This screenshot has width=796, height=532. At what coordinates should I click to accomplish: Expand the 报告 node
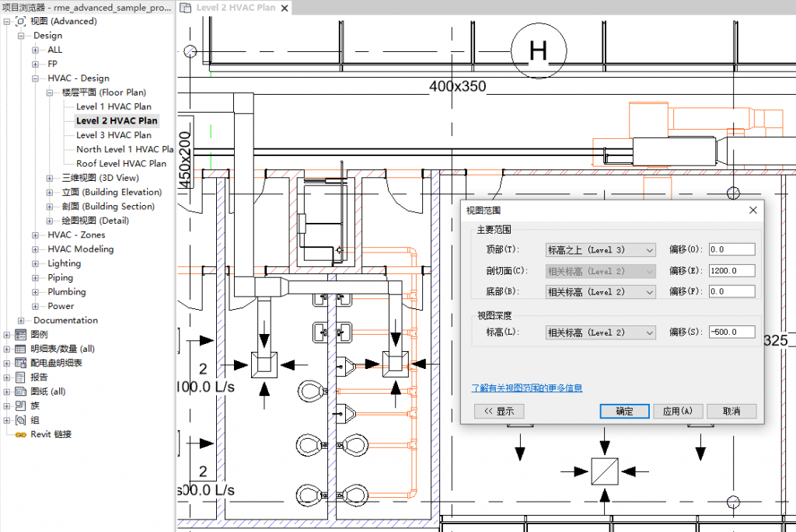(x=6, y=377)
